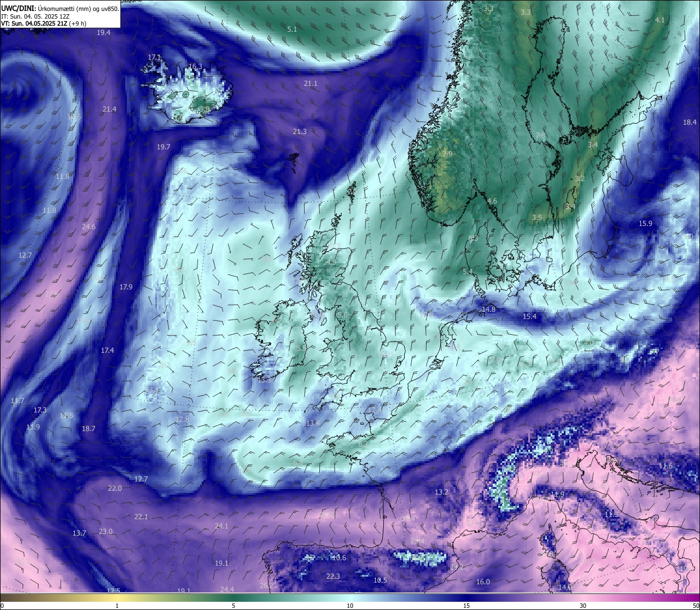Click the 14.8 value on the map
The width and height of the screenshot is (700, 610).
coord(488,309)
